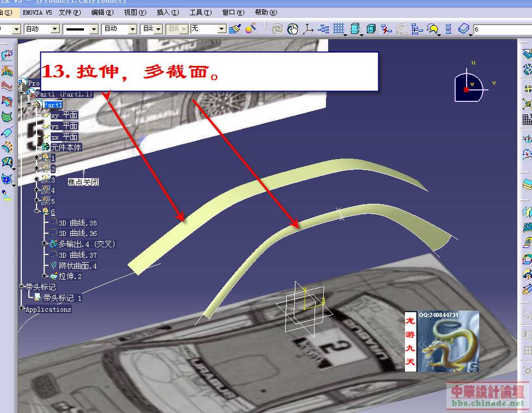Click the compass in 3D view

(x=469, y=87)
